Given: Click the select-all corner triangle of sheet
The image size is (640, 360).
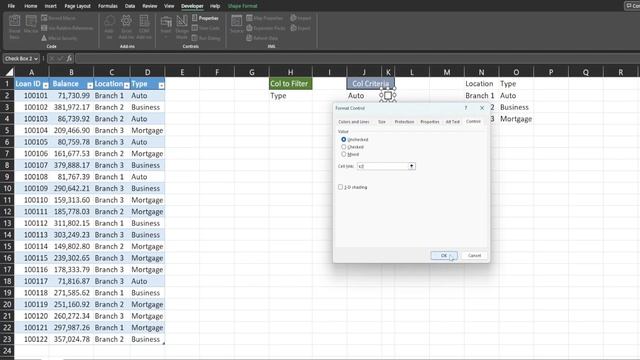Looking at the screenshot, I should [9, 72].
